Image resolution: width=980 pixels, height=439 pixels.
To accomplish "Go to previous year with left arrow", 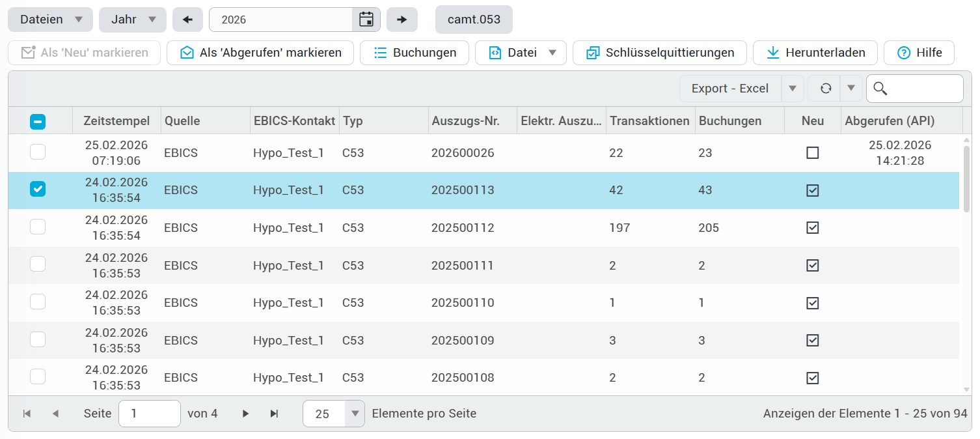I will (x=188, y=20).
